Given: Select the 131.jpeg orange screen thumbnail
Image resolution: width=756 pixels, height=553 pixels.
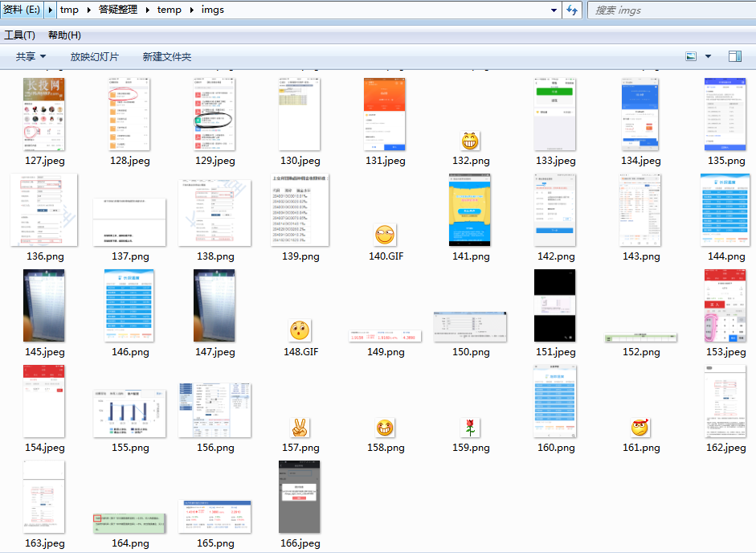Looking at the screenshot, I should pos(385,114).
